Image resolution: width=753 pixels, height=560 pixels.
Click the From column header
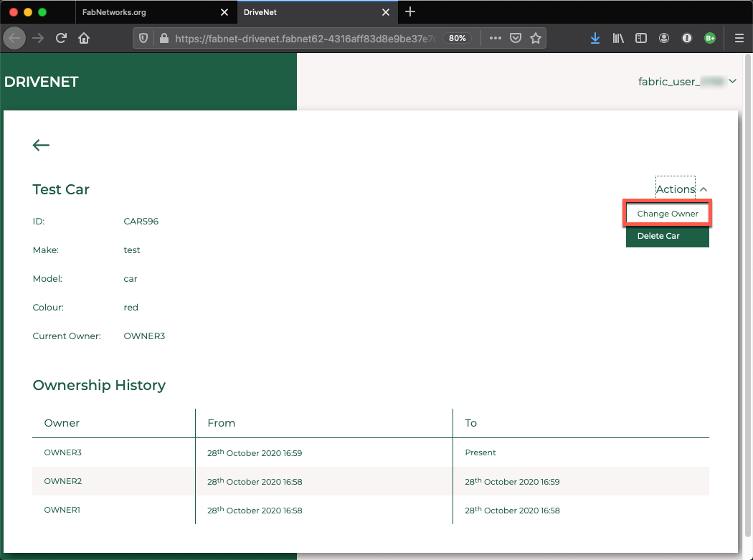tap(222, 423)
